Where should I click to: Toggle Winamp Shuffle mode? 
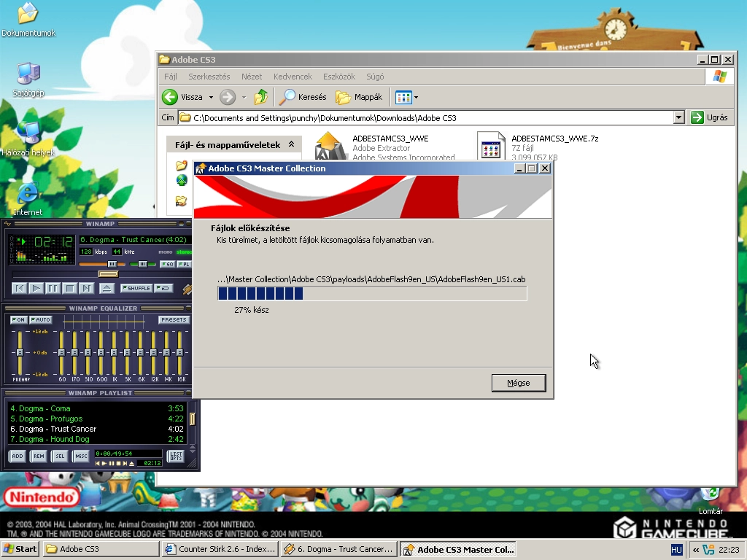point(136,288)
